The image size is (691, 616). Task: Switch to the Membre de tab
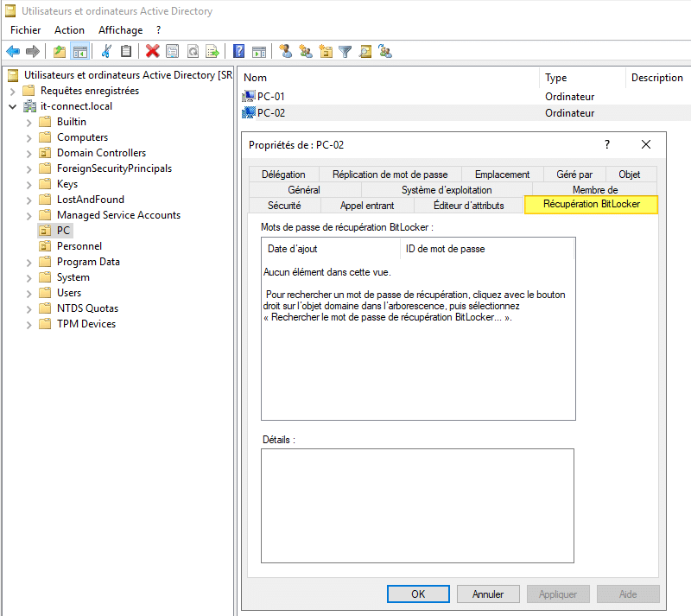pyautogui.click(x=594, y=189)
